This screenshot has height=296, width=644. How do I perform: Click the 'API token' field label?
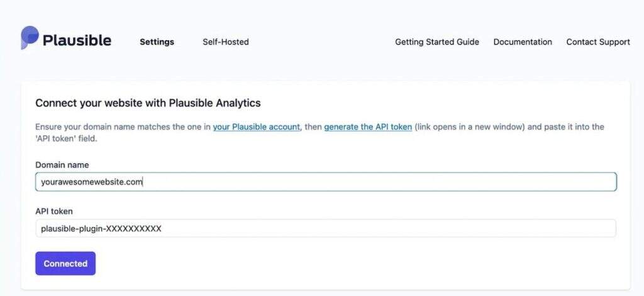click(x=55, y=212)
